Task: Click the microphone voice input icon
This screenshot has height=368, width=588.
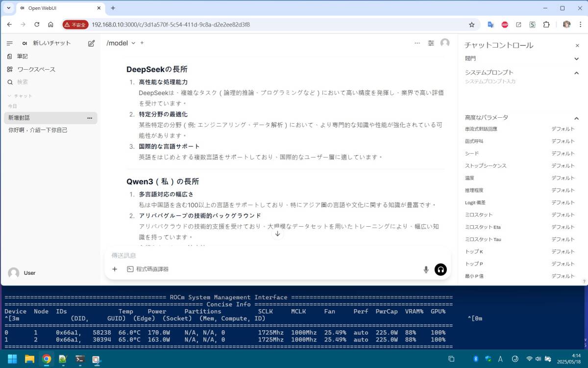Action: tap(426, 269)
